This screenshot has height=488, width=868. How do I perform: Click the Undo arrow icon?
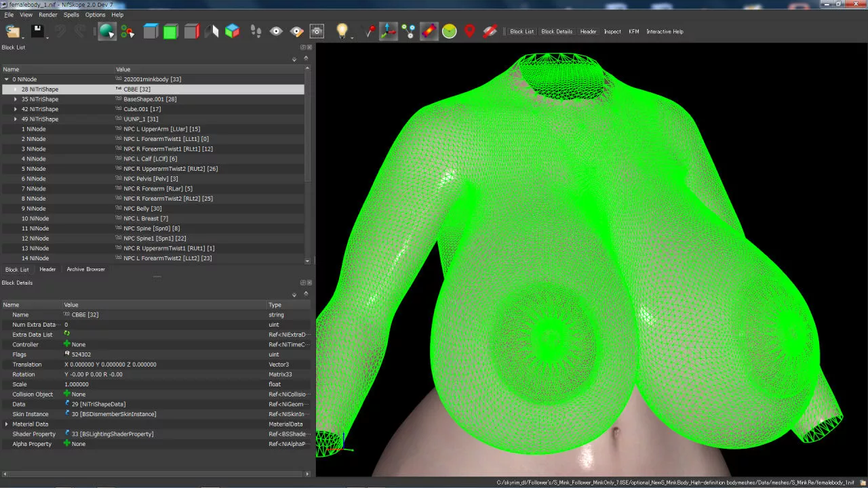(x=60, y=31)
